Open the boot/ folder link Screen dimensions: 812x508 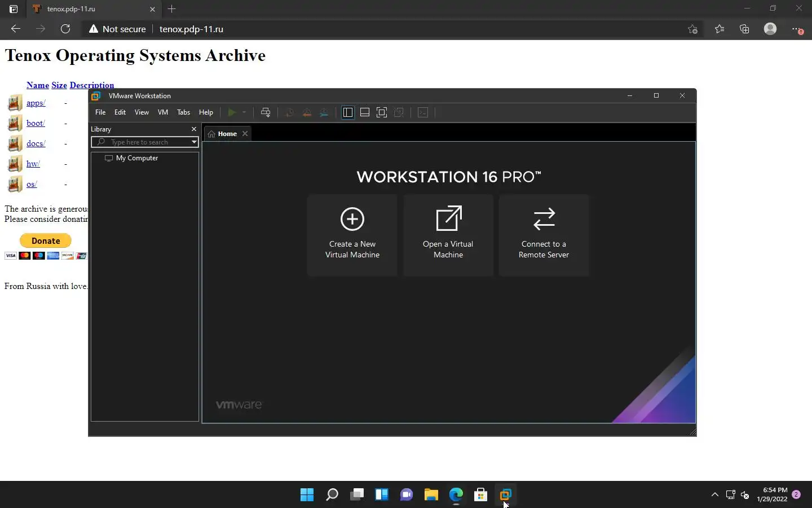[x=36, y=123]
